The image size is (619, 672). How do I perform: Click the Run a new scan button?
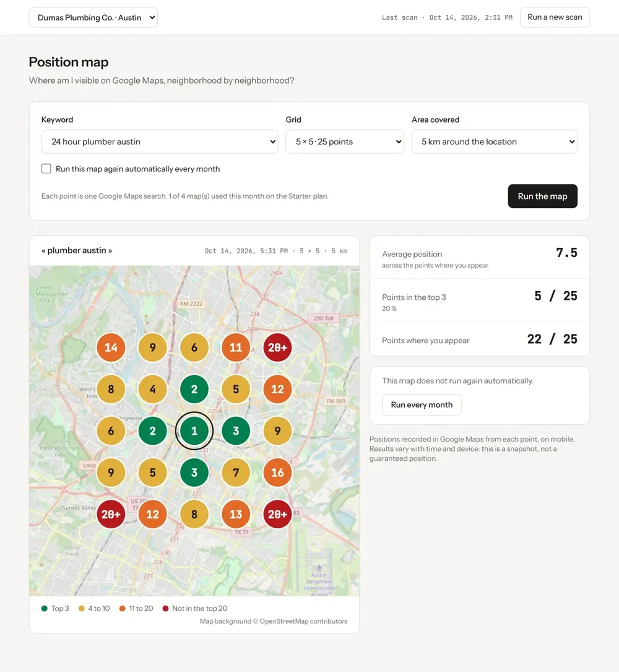point(555,17)
